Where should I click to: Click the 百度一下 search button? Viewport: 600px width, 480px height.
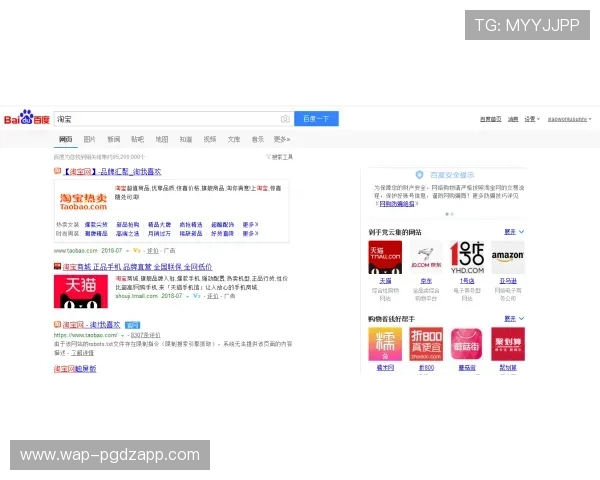tap(316, 119)
